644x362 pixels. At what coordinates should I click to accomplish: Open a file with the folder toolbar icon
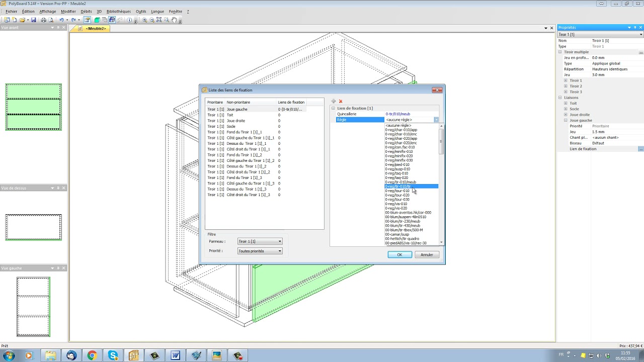pyautogui.click(x=22, y=20)
